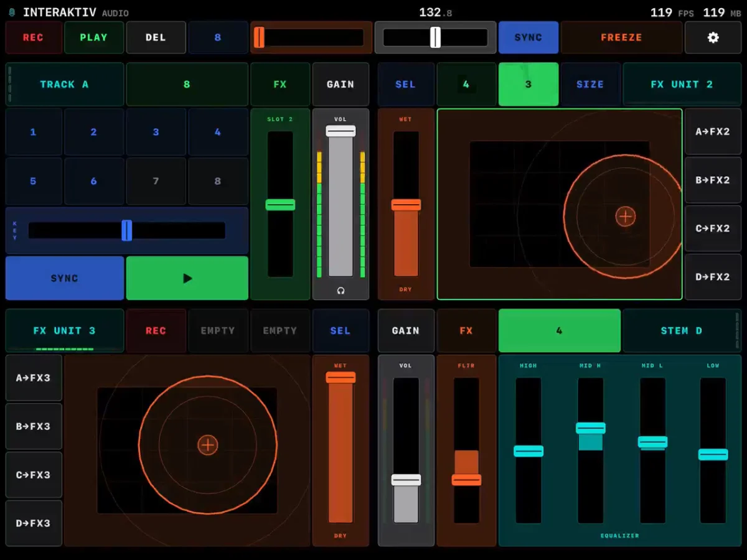Viewport: 747px width, 560px height.
Task: Toggle the FREEZE button
Action: coord(621,37)
